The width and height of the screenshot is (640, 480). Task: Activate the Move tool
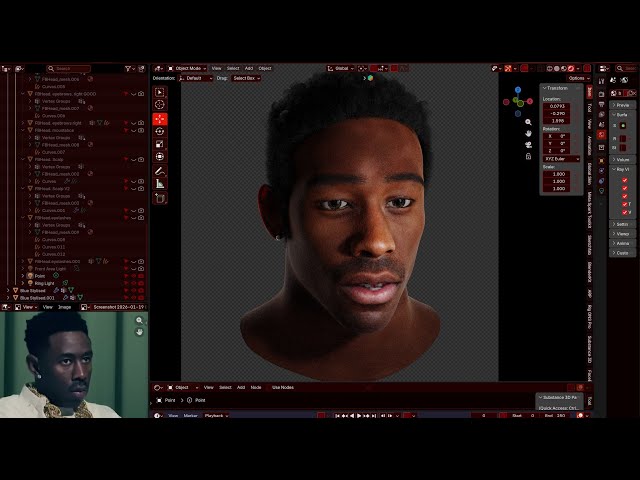pos(160,119)
